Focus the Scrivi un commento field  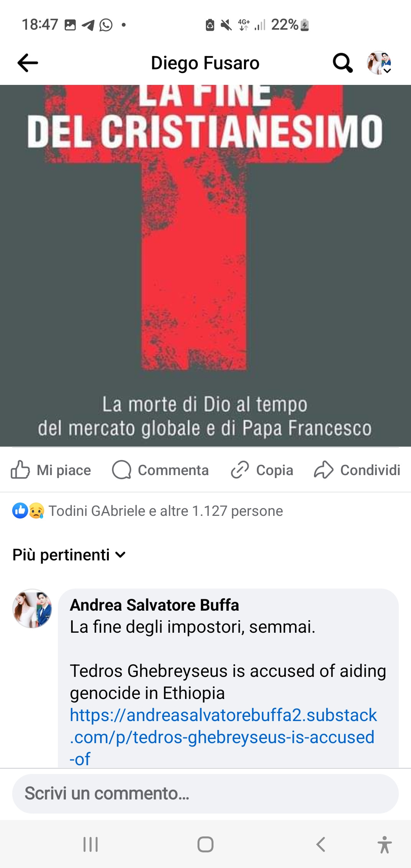(x=205, y=794)
